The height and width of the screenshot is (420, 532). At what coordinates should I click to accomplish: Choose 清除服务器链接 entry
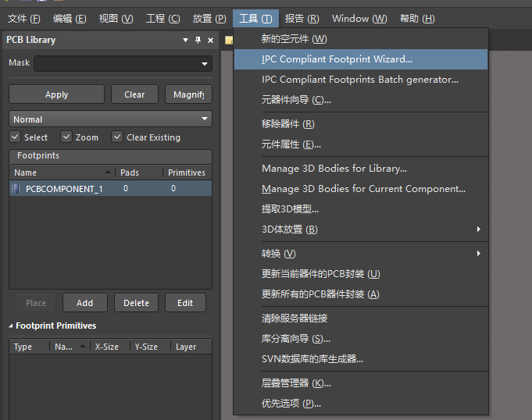[361, 319]
